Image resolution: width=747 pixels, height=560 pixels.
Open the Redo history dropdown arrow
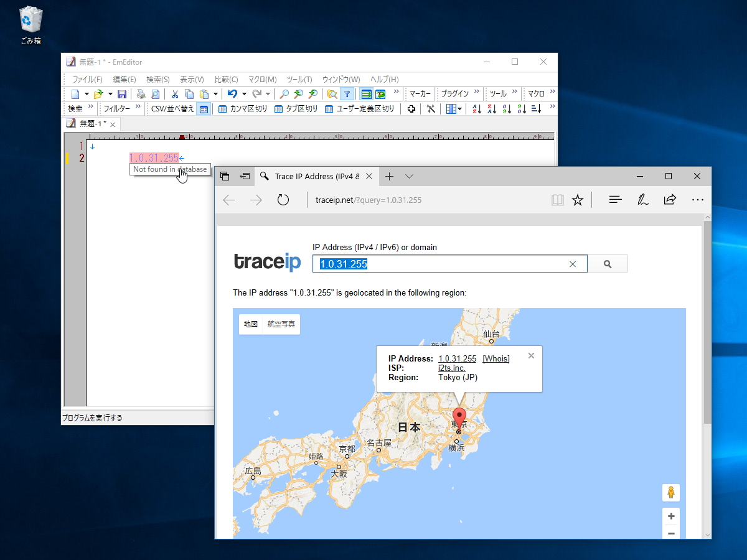[268, 94]
